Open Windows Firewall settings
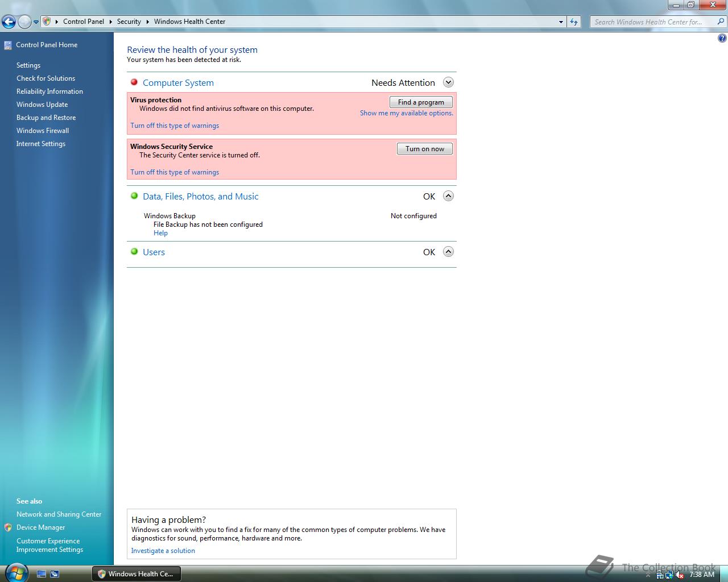Image resolution: width=728 pixels, height=582 pixels. point(43,131)
